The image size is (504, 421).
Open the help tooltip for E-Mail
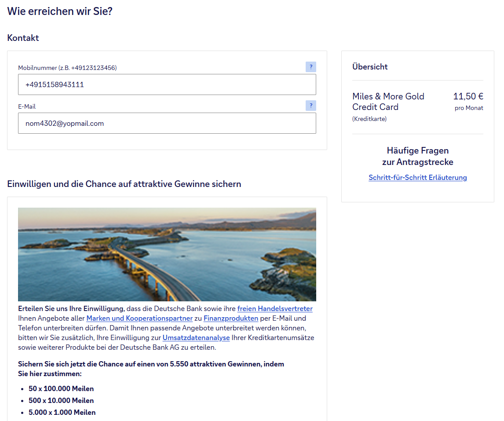tap(310, 106)
